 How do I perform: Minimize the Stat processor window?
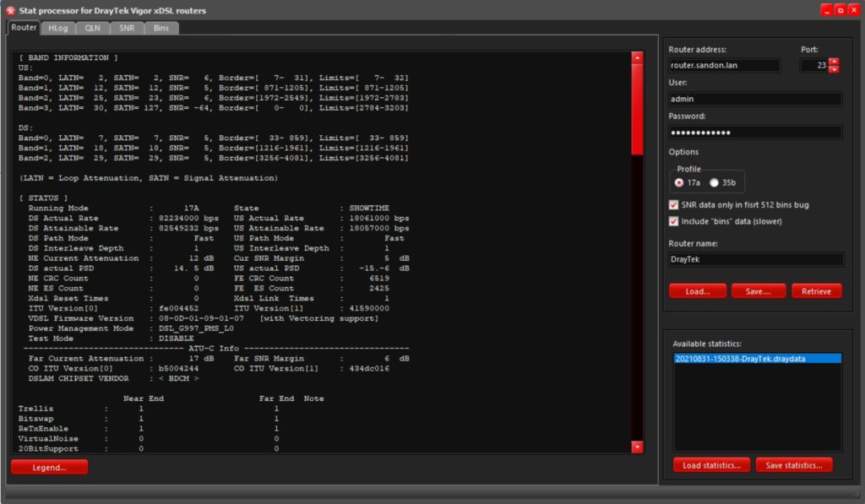pyautogui.click(x=826, y=10)
